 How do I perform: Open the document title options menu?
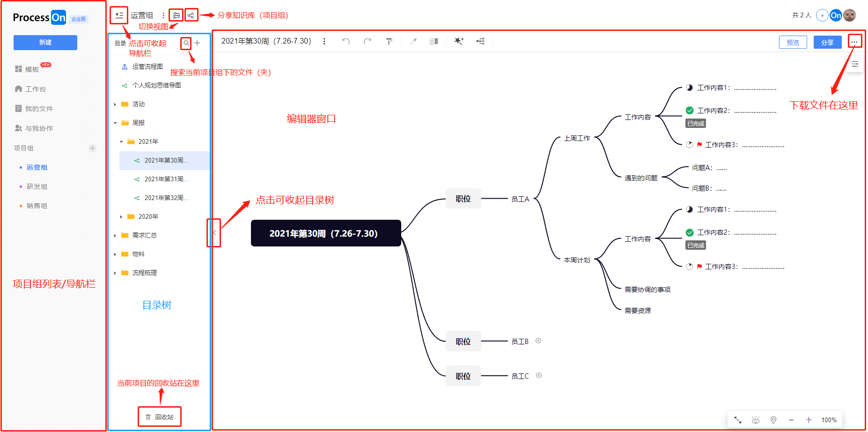click(324, 41)
